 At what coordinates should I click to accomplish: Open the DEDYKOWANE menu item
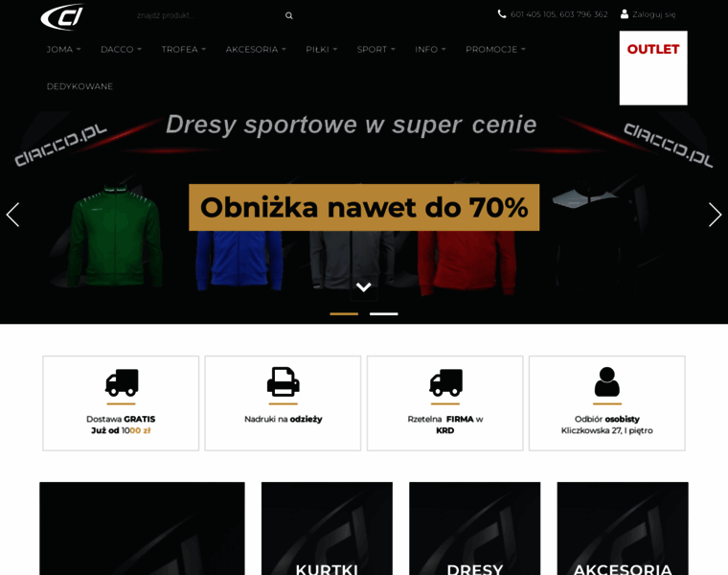point(80,86)
